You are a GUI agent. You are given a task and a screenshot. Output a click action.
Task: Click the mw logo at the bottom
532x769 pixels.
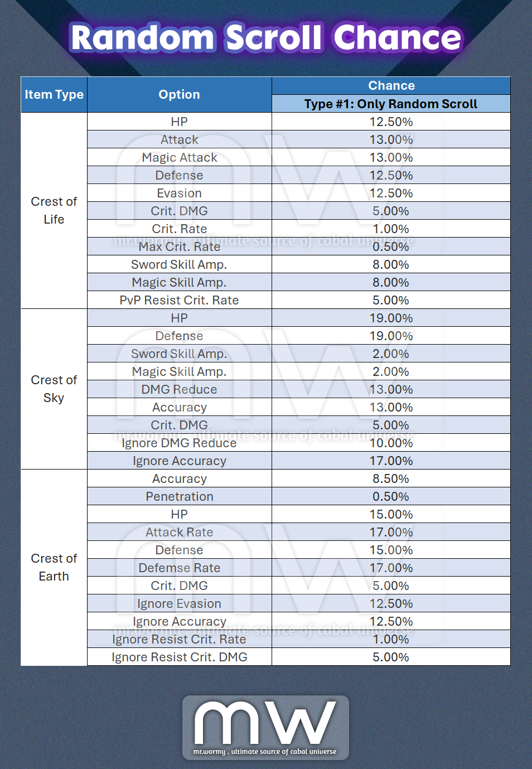[x=265, y=727]
